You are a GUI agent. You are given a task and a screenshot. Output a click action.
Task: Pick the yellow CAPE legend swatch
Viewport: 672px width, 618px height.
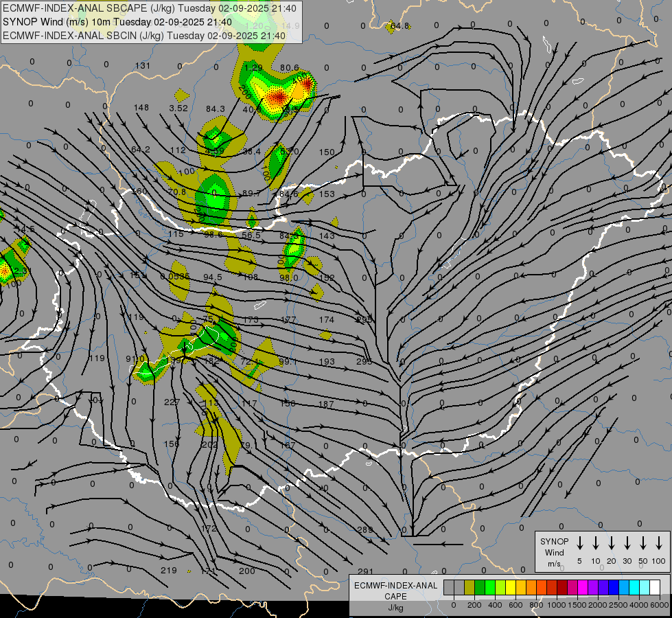[511, 587]
